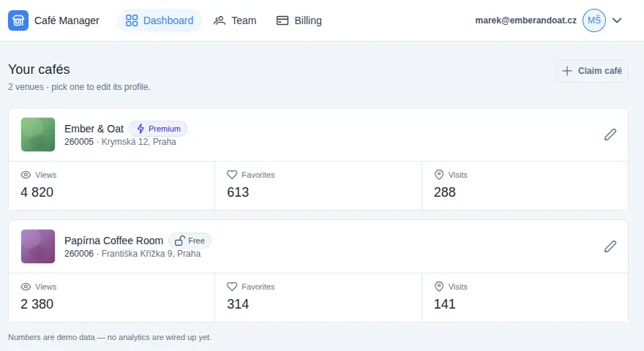The height and width of the screenshot is (351, 644).
Task: Edit Papírna Coffee Room with the pencil icon
Action: 610,246
